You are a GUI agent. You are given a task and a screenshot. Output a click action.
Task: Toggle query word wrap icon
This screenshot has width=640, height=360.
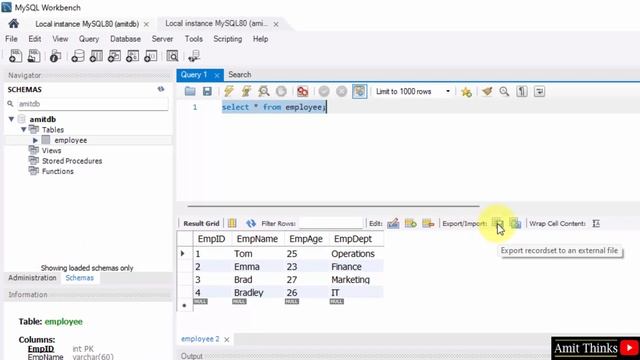tap(539, 91)
